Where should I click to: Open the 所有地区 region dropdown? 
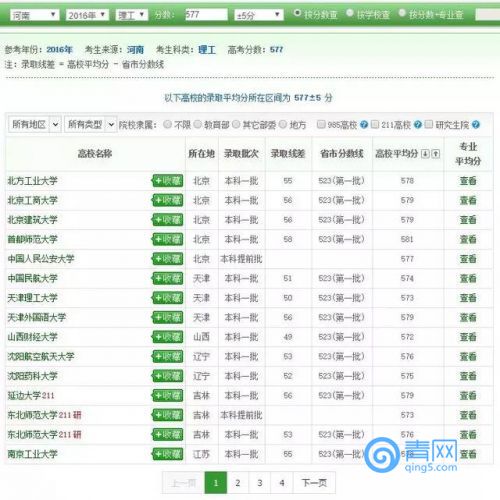pyautogui.click(x=35, y=124)
